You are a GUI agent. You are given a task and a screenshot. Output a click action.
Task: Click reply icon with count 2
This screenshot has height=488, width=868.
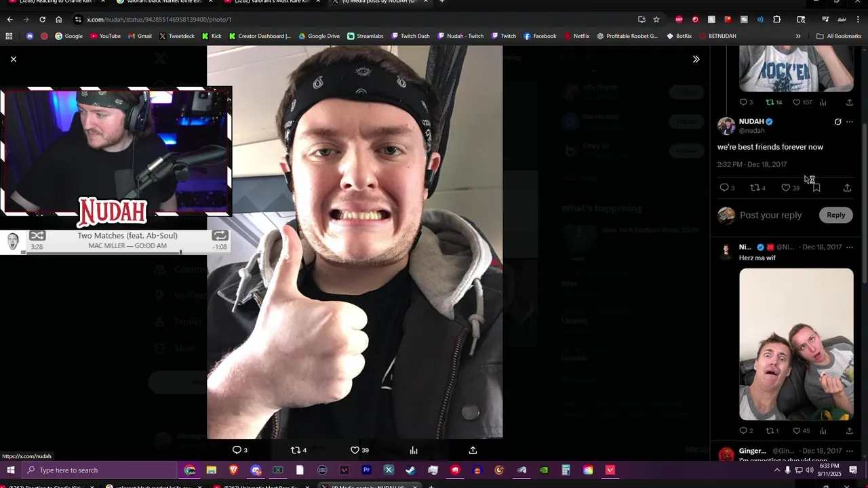[x=743, y=430]
